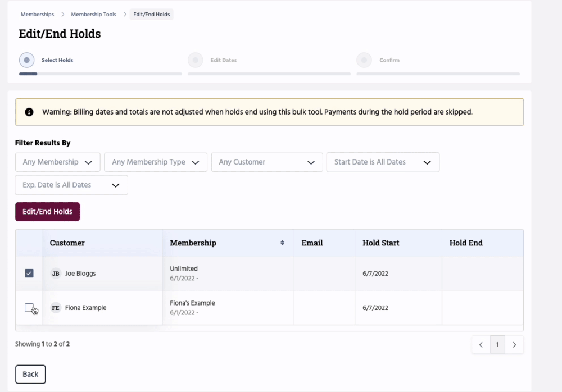Click the Edit Dates step circle

click(x=195, y=60)
